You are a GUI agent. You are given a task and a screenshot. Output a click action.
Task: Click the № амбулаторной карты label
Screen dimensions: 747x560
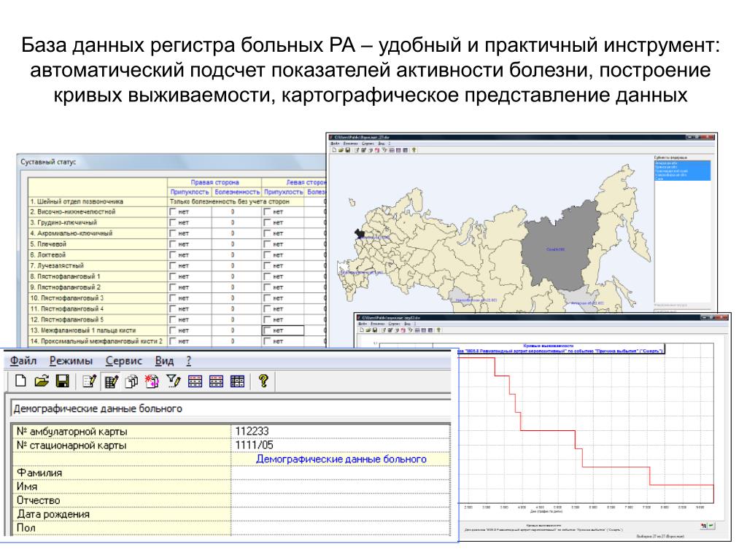click(x=72, y=431)
